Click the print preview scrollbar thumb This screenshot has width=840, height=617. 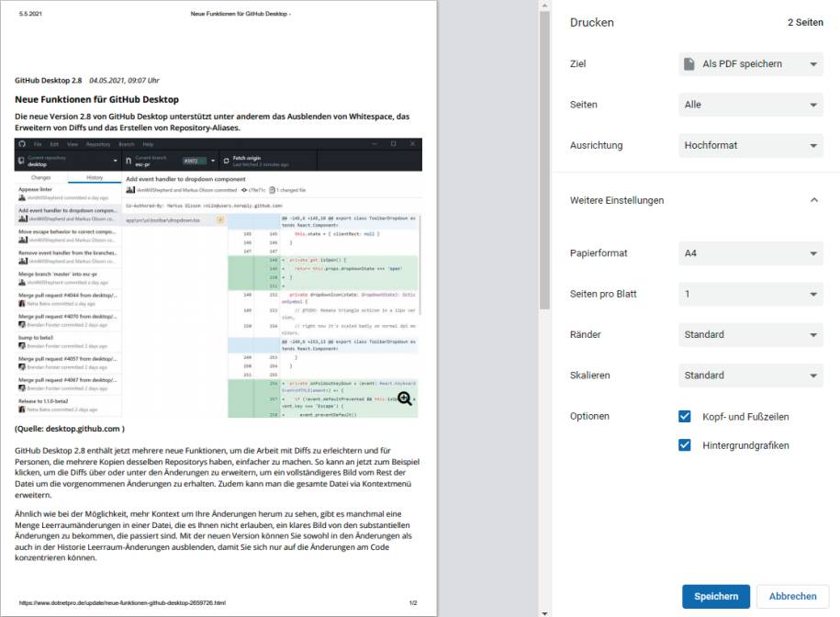(x=544, y=160)
